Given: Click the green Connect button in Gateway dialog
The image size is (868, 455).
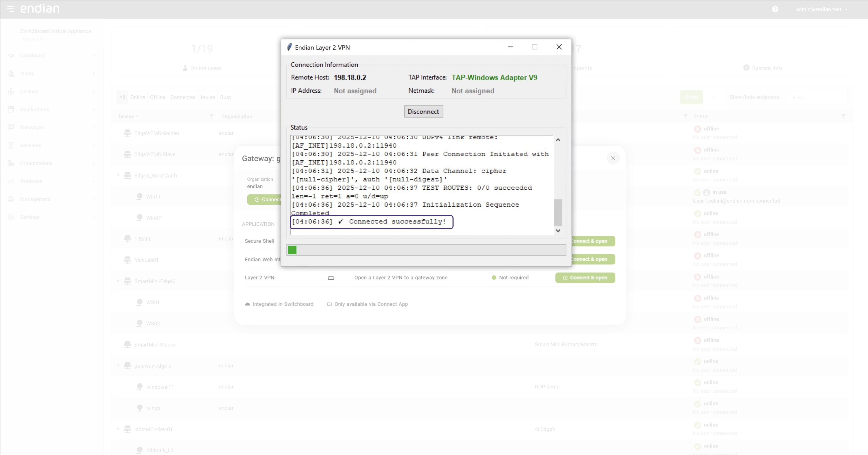Looking at the screenshot, I should (x=264, y=200).
